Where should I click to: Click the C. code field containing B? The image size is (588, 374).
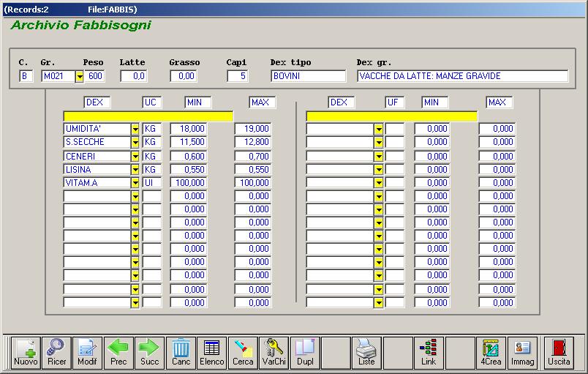tap(26, 76)
